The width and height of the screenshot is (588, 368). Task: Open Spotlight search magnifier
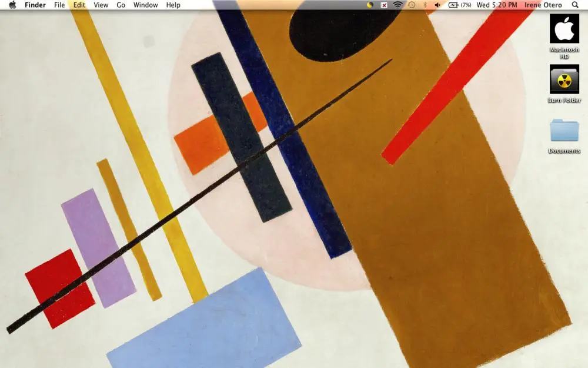(575, 5)
